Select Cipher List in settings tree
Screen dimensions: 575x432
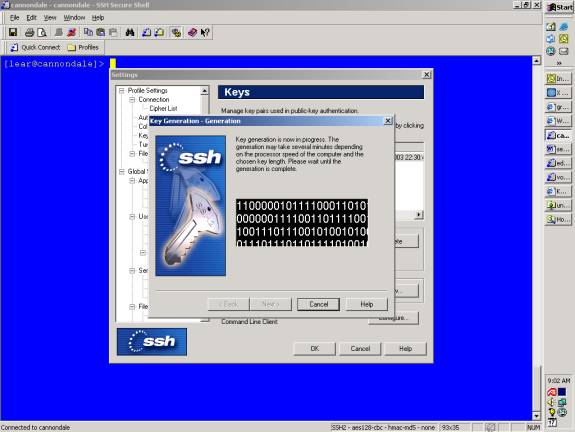click(x=163, y=109)
